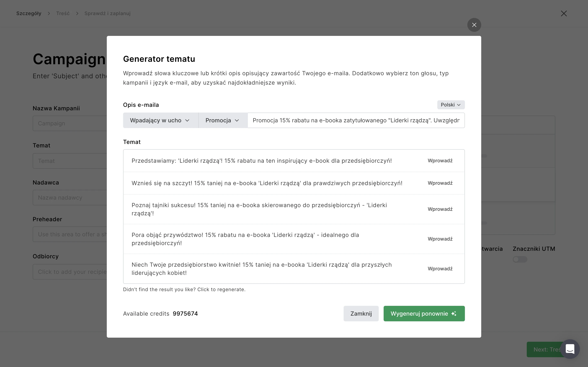Go to Szczegóły breadcrumb step
Screen dimensions: 588x367
(29, 13)
